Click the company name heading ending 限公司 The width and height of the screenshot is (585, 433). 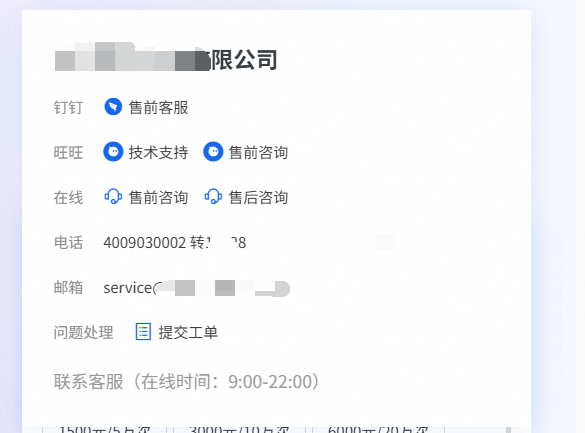[166, 60]
